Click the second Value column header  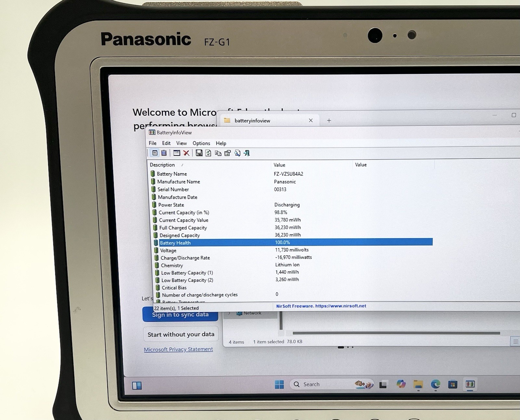pyautogui.click(x=393, y=165)
